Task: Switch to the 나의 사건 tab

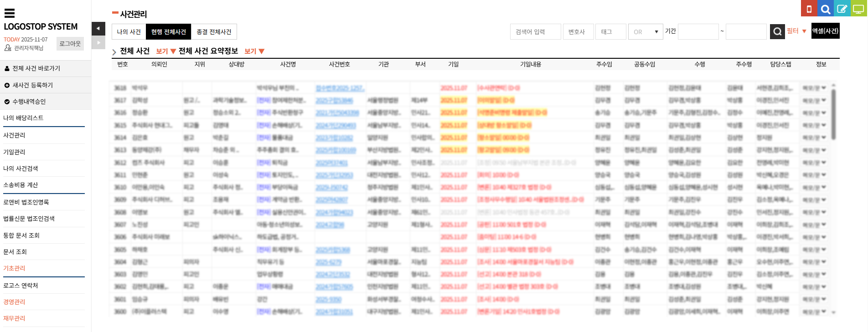Action: (x=129, y=32)
